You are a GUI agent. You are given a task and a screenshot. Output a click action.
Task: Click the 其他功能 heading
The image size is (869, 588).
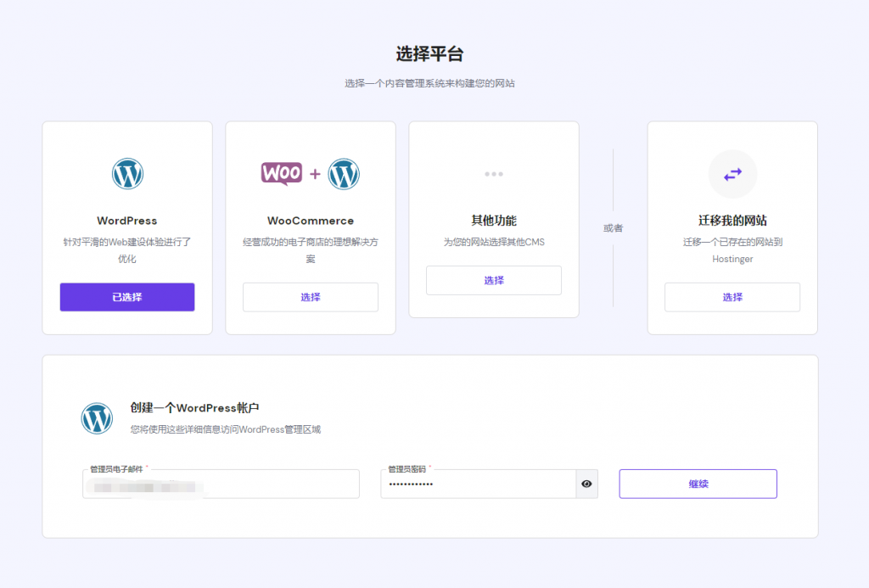(x=494, y=221)
